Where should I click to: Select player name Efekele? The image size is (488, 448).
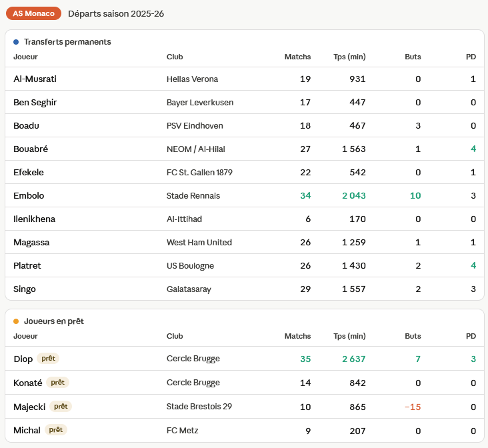[x=29, y=172]
